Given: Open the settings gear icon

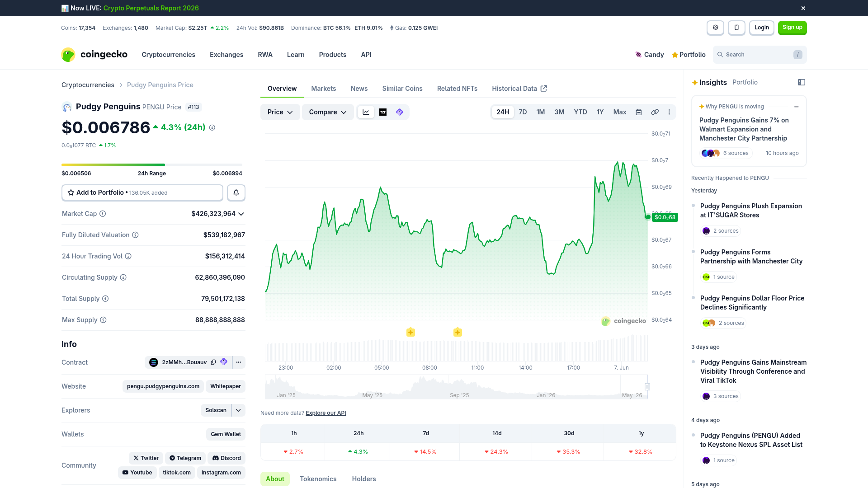Looking at the screenshot, I should point(715,28).
